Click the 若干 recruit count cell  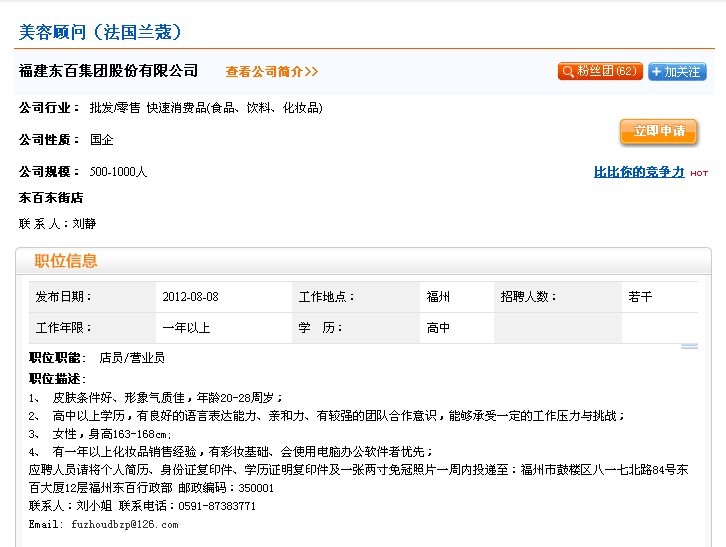point(640,297)
